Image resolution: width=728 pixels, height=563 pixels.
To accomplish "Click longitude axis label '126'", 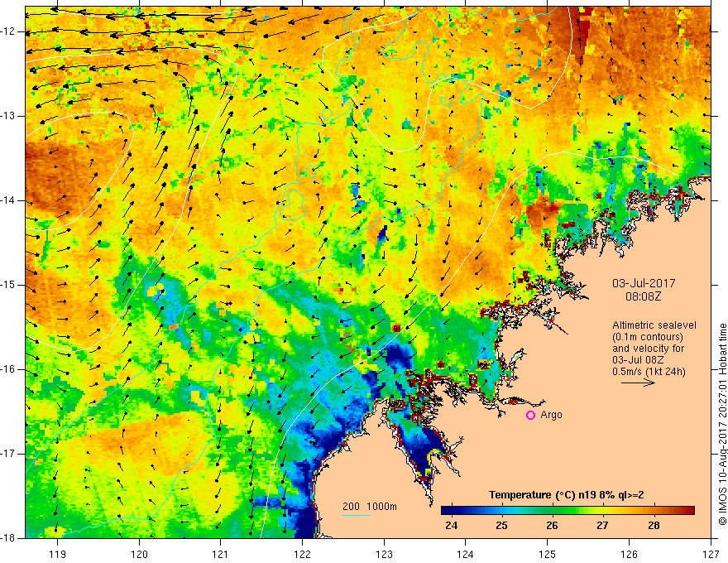I will [x=629, y=554].
